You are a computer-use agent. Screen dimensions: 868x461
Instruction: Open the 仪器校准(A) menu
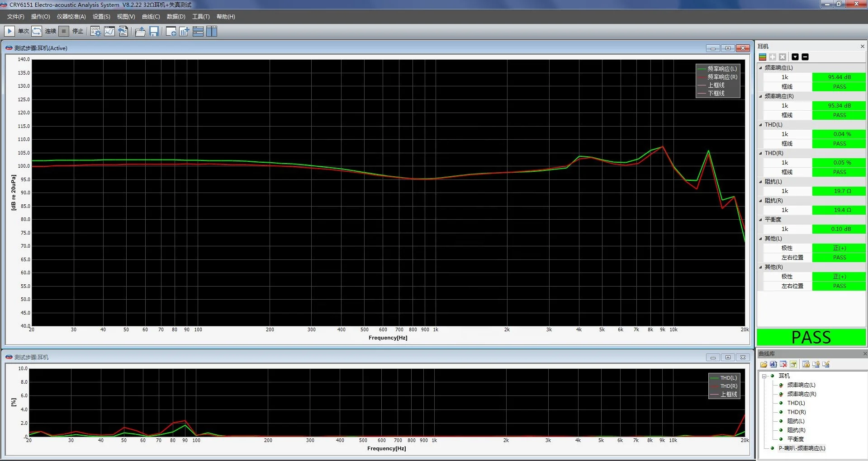pyautogui.click(x=71, y=17)
